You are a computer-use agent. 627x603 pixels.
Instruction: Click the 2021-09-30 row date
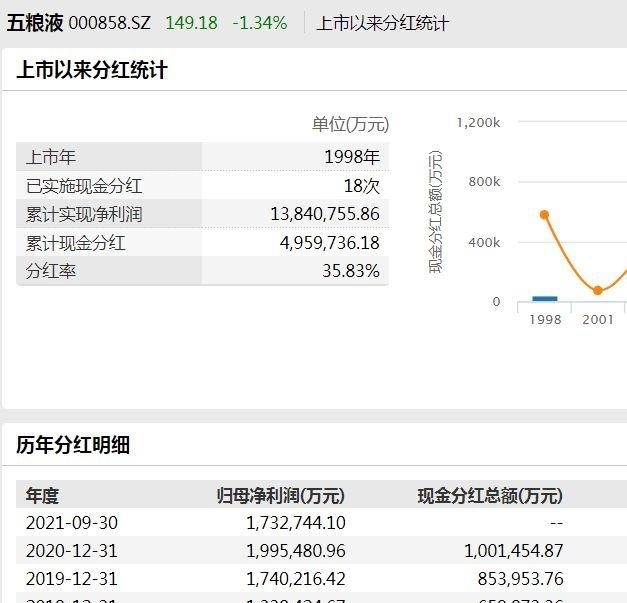click(x=72, y=523)
